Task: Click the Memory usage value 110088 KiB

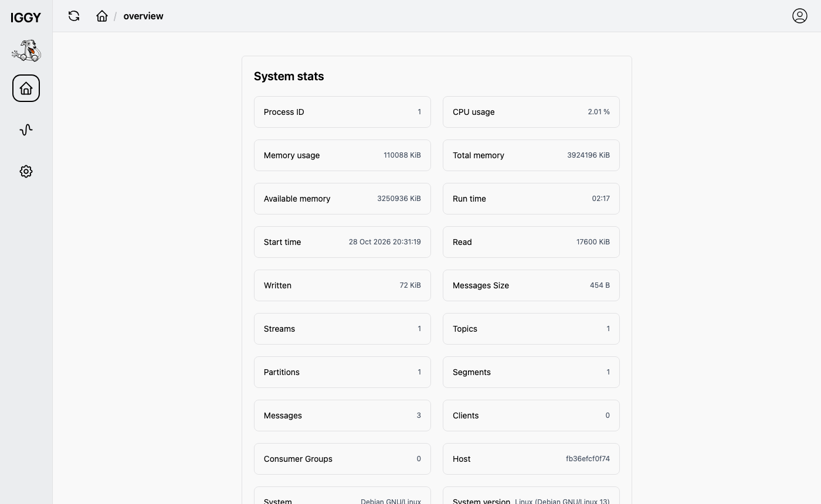Action: [x=402, y=155]
